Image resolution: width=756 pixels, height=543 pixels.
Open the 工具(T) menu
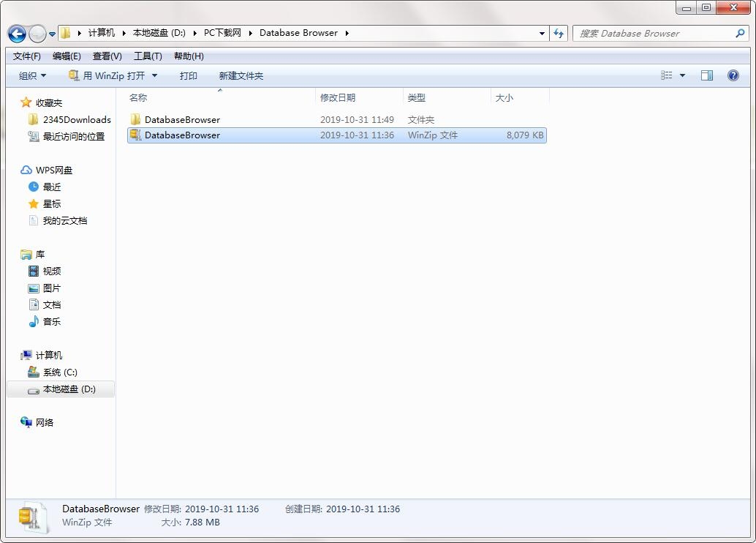148,56
